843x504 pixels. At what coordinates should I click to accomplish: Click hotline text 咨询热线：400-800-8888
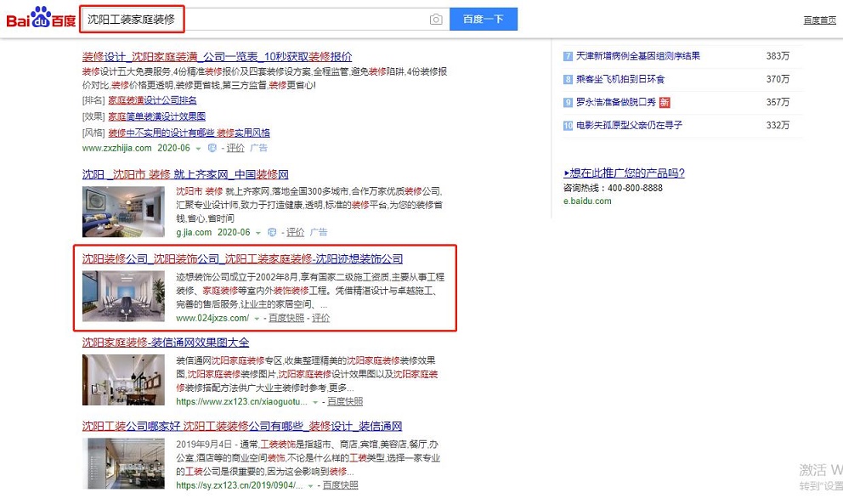(613, 189)
